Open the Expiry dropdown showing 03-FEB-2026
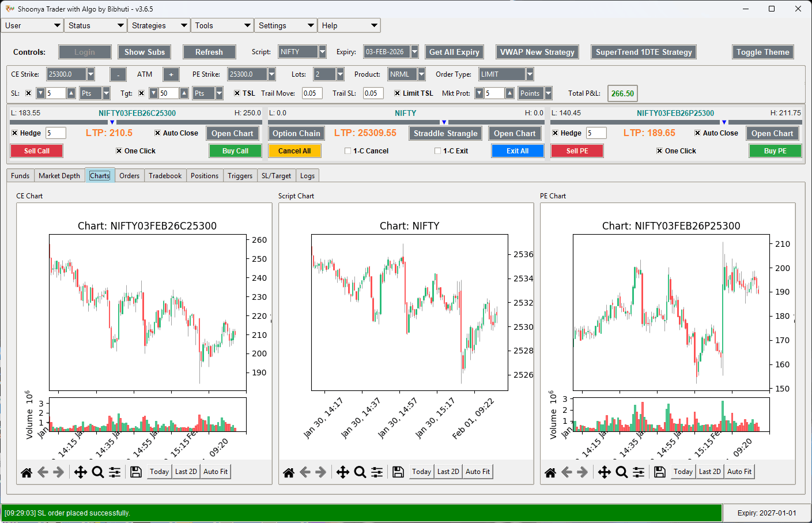 point(414,51)
